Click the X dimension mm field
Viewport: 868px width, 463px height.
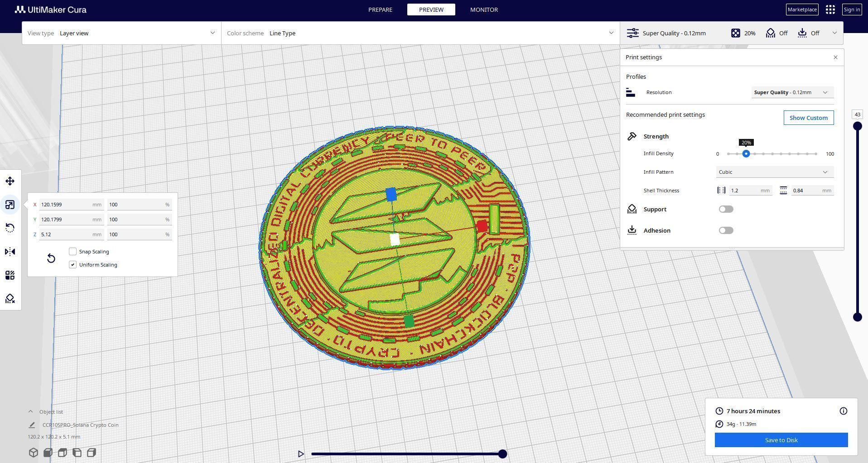[x=72, y=205]
